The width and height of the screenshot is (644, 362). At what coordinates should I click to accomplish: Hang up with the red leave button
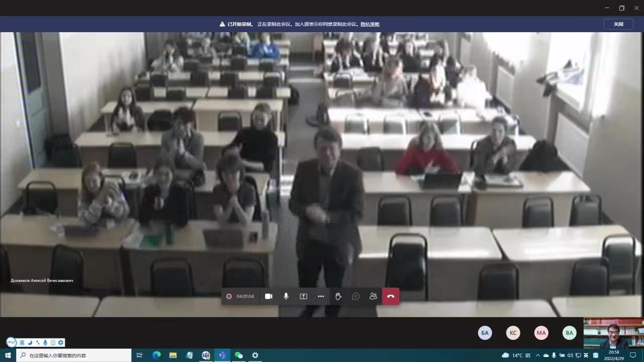click(x=391, y=297)
